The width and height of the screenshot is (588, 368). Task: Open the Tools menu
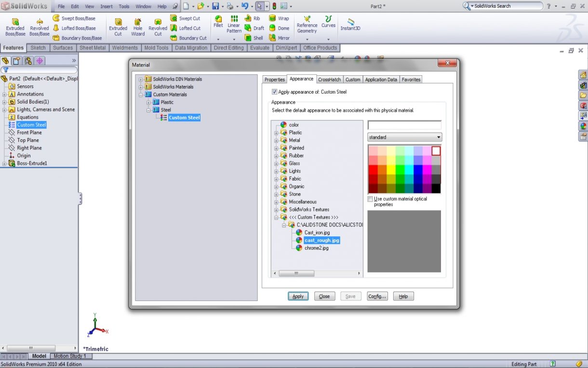tap(124, 7)
